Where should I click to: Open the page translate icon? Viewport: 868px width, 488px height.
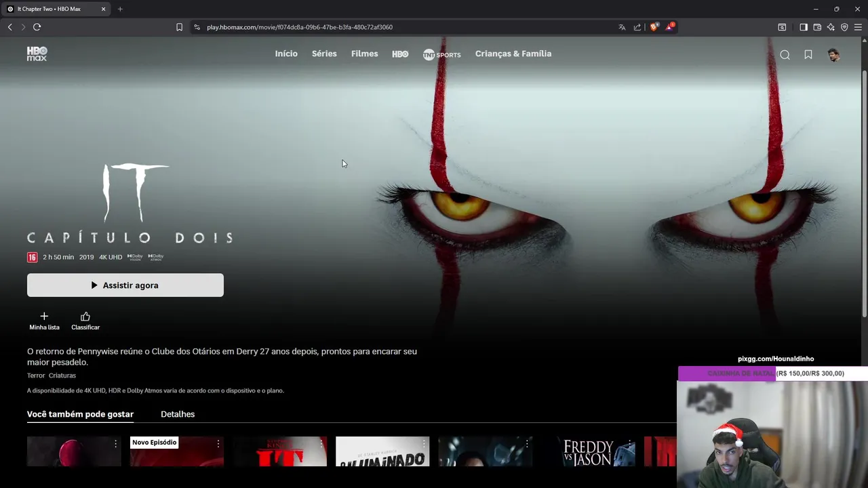(622, 27)
